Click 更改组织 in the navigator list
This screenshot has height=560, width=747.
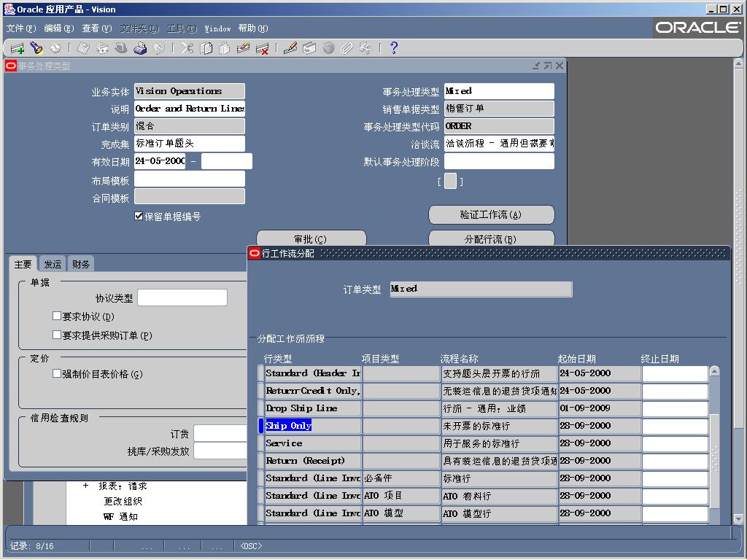(x=123, y=502)
